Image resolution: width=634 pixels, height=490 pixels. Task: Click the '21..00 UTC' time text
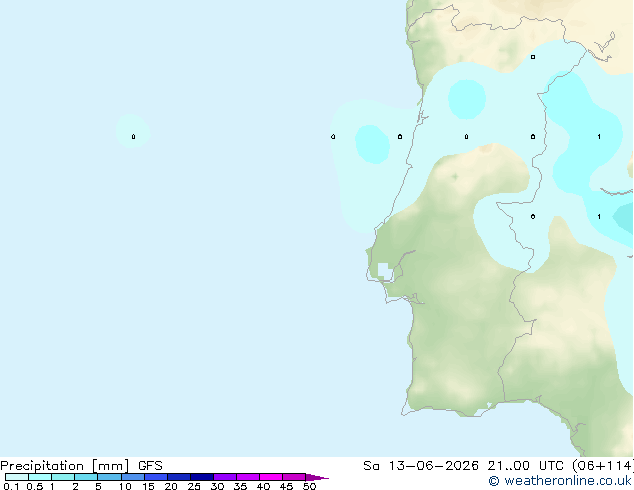click(525, 466)
